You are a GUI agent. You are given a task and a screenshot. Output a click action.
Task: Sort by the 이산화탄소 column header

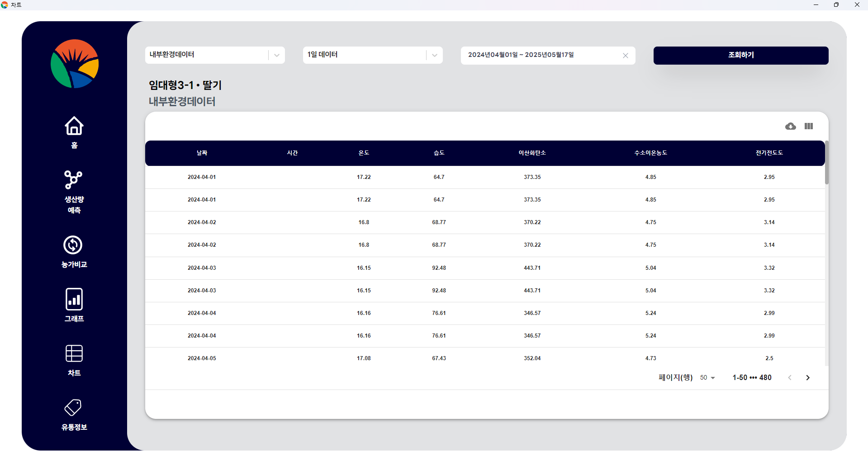(x=532, y=153)
